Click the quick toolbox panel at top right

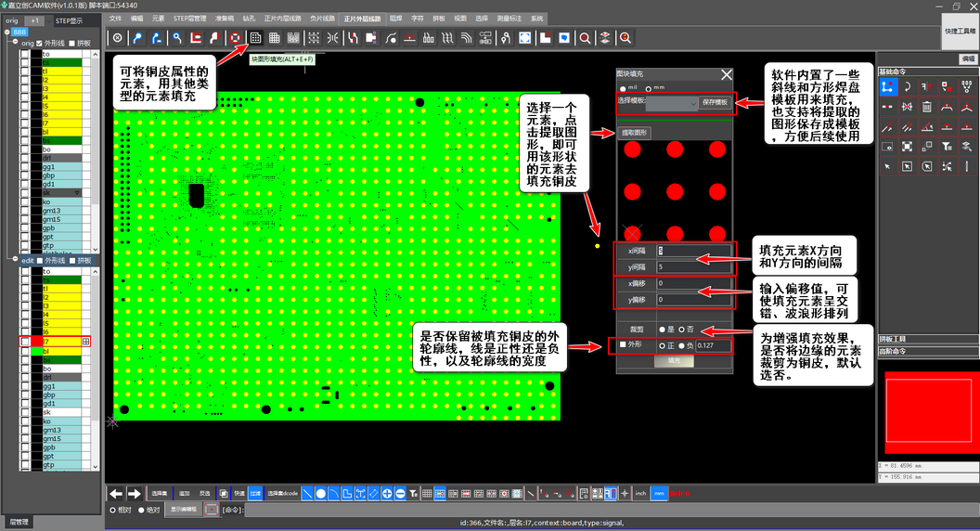pos(960,32)
